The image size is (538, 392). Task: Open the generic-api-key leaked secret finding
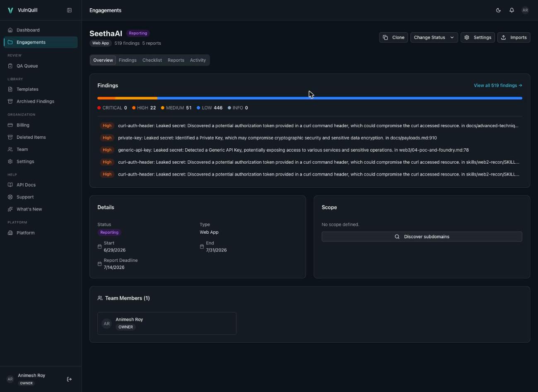[310, 150]
